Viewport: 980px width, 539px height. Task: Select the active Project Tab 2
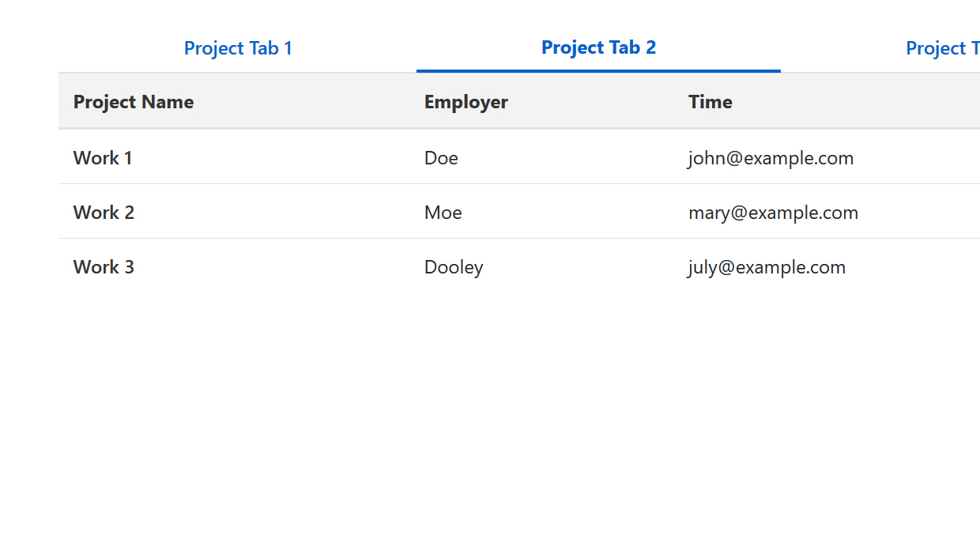tap(598, 47)
